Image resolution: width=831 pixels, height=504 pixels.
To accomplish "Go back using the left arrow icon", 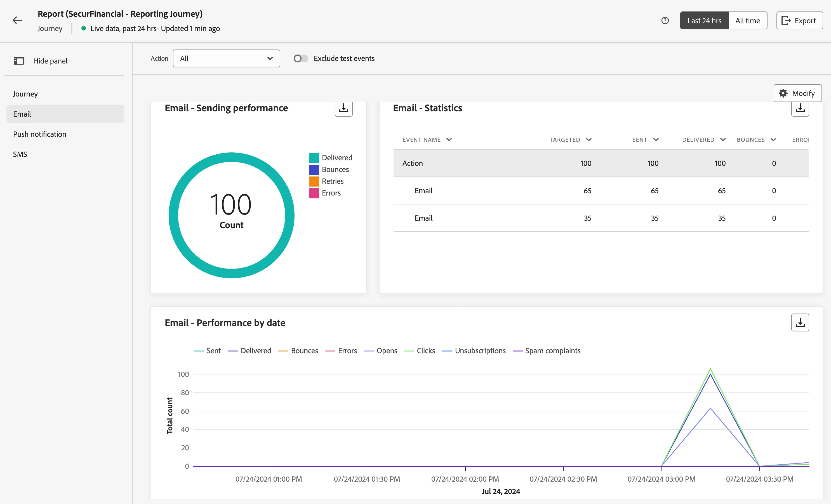I will click(17, 21).
